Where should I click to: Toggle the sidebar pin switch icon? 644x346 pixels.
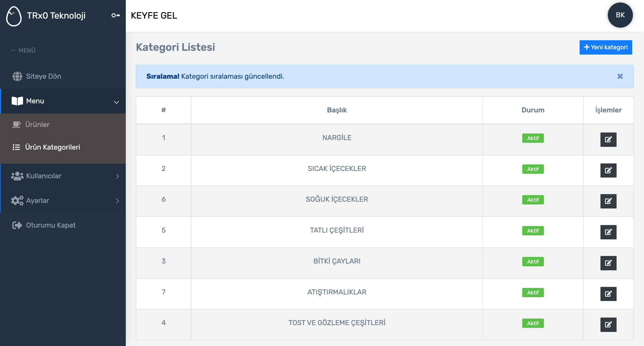point(116,16)
